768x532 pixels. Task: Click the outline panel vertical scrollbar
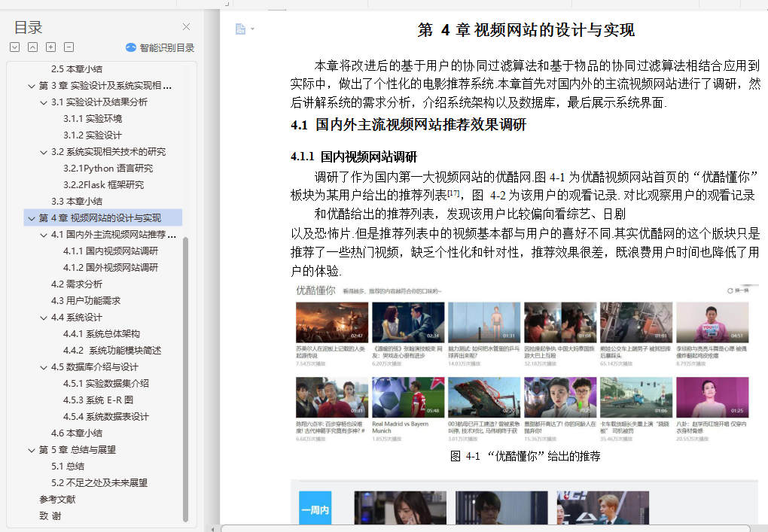186,379
